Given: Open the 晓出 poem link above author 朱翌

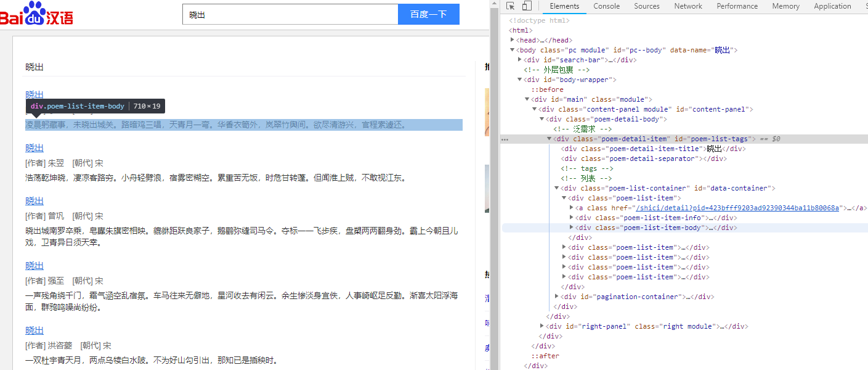Looking at the screenshot, I should tap(34, 148).
